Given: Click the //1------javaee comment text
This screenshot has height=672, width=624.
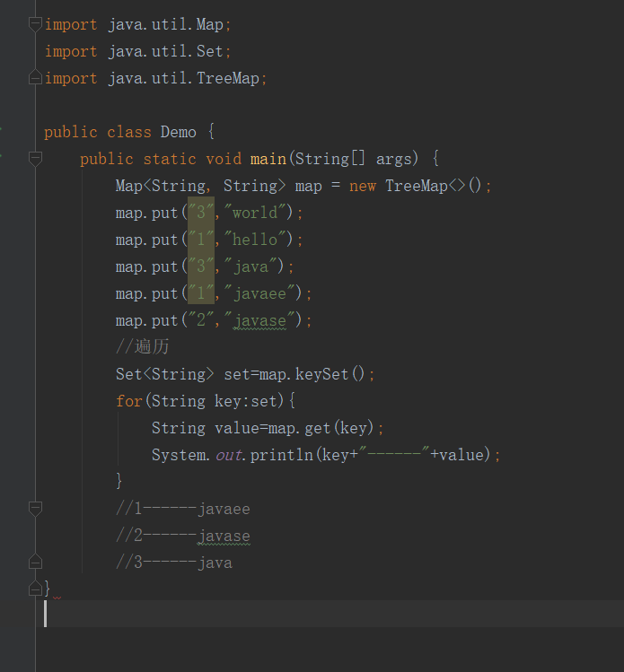Looking at the screenshot, I should click(182, 509).
